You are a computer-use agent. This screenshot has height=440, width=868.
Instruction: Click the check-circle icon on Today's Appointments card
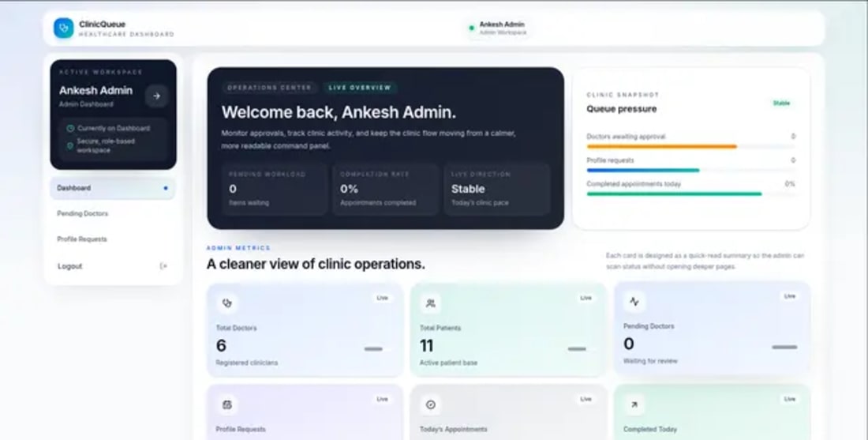[431, 404]
